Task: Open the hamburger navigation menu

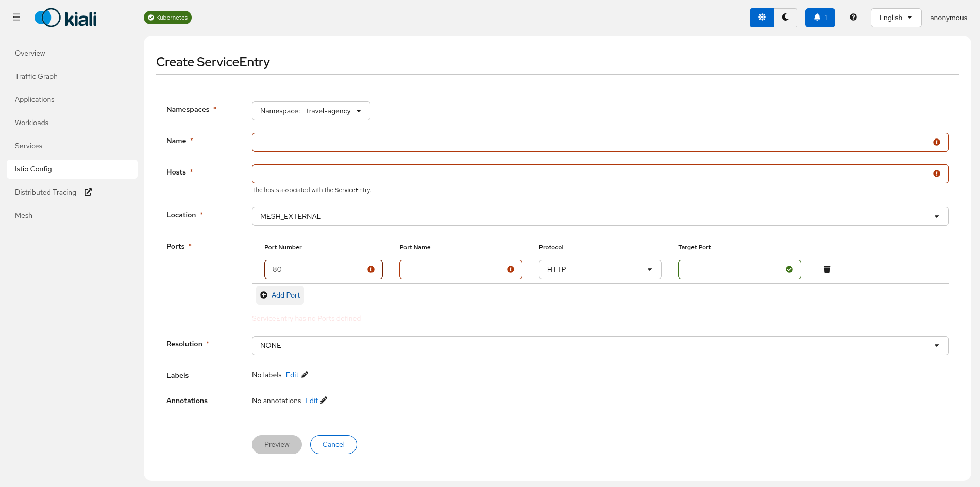Action: pyautogui.click(x=16, y=17)
